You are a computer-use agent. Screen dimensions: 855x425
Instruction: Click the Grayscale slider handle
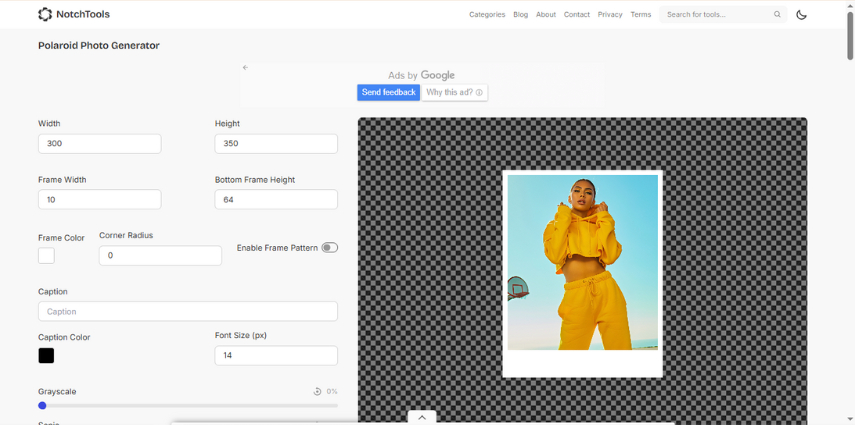click(x=42, y=405)
